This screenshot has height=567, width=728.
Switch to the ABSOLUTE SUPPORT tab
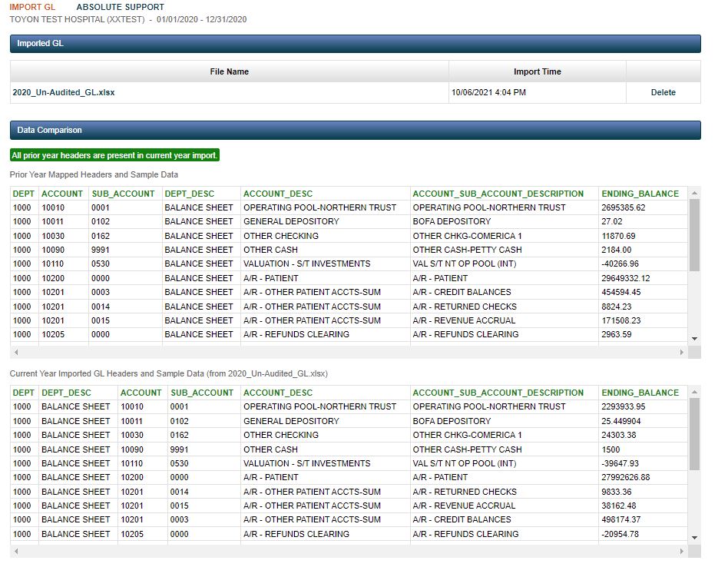(121, 7)
